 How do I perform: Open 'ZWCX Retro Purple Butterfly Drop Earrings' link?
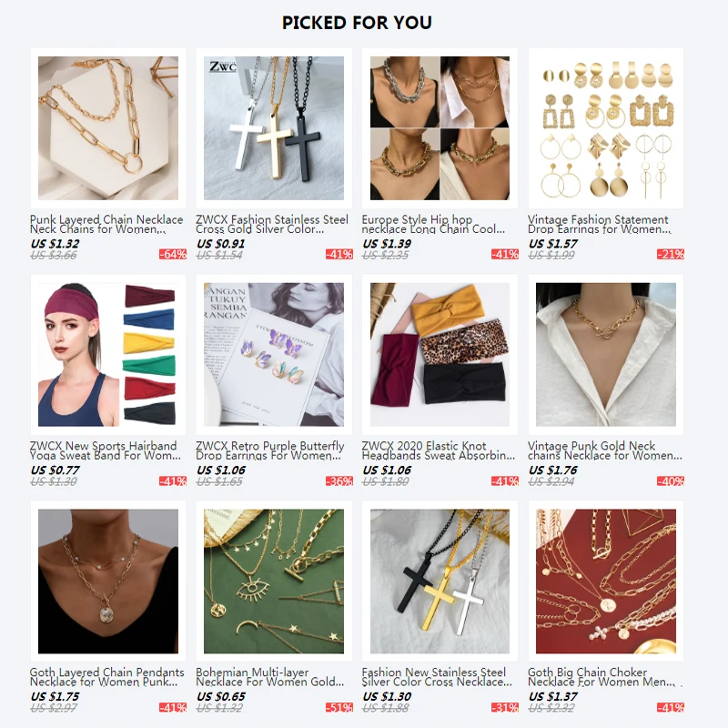tap(269, 450)
